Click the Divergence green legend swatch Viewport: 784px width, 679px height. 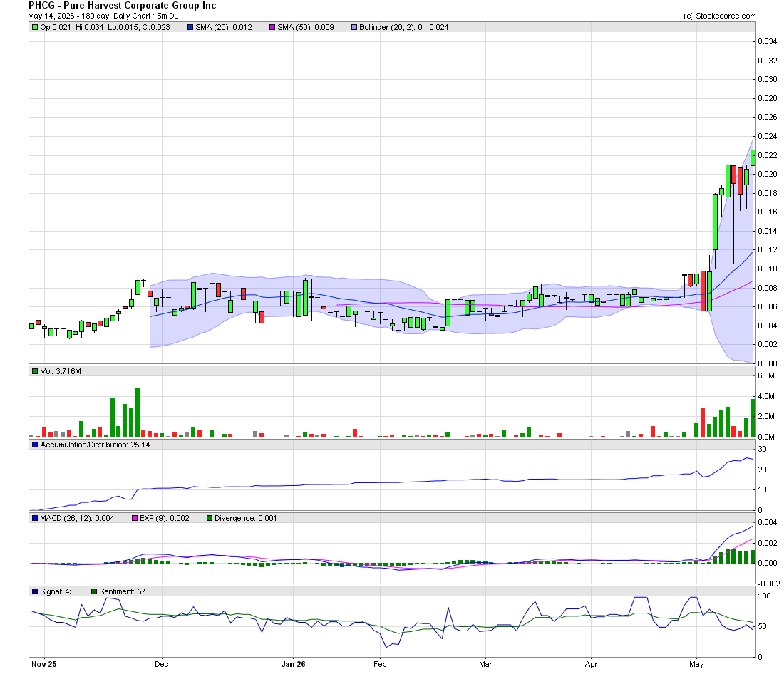click(x=210, y=518)
